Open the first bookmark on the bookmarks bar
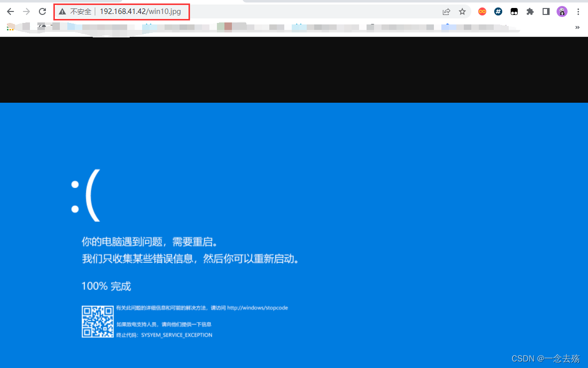This screenshot has height=368, width=588. click(10, 27)
